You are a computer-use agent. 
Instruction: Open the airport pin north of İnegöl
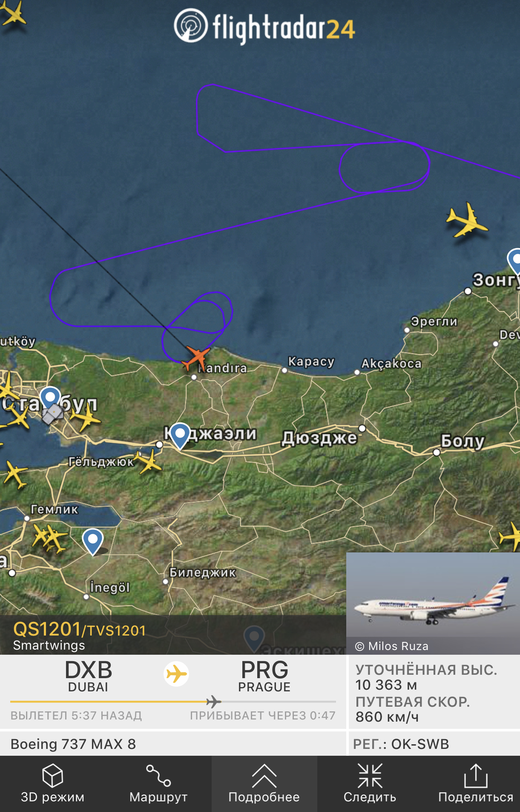pyautogui.click(x=92, y=542)
